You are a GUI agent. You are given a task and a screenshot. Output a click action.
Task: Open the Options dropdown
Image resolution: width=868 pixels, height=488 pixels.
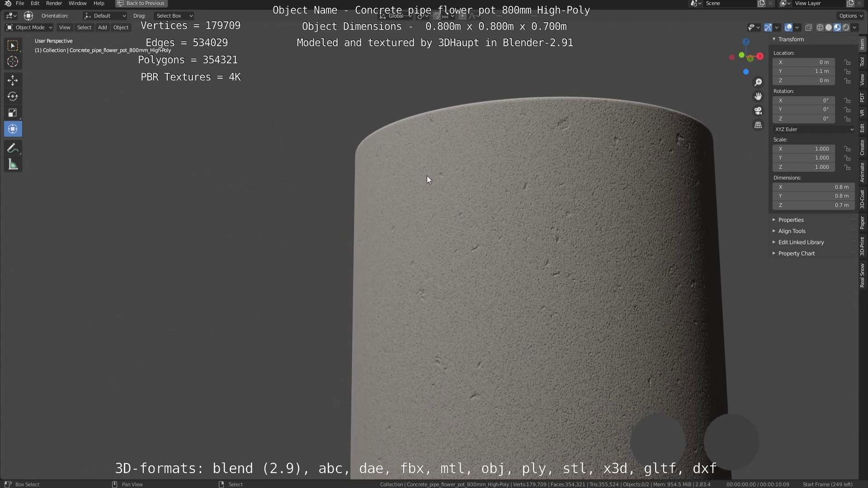tap(851, 16)
